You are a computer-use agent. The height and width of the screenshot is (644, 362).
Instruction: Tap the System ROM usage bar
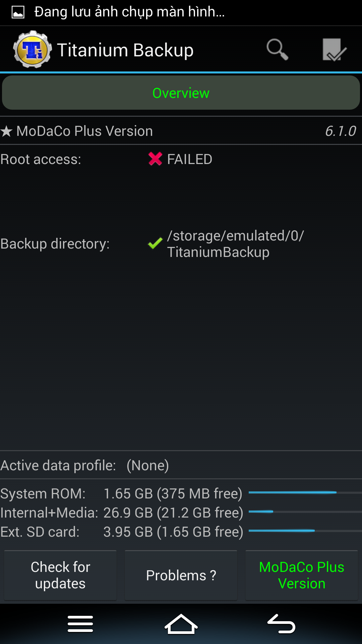point(305,492)
